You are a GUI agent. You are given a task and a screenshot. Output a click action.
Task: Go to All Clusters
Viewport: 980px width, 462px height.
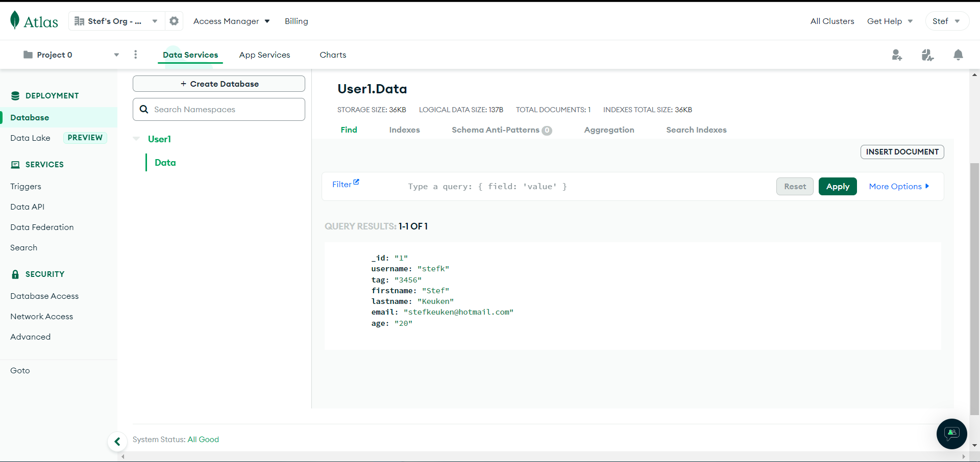[x=832, y=21]
